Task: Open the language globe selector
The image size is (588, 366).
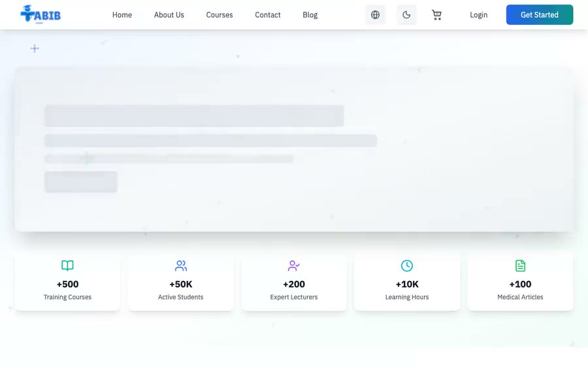Action: [375, 14]
